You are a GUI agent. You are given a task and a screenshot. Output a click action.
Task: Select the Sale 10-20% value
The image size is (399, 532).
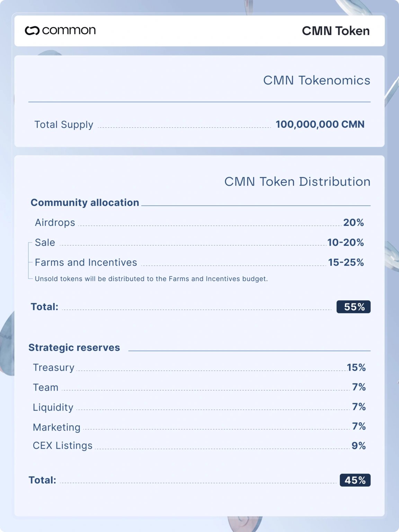tap(346, 242)
